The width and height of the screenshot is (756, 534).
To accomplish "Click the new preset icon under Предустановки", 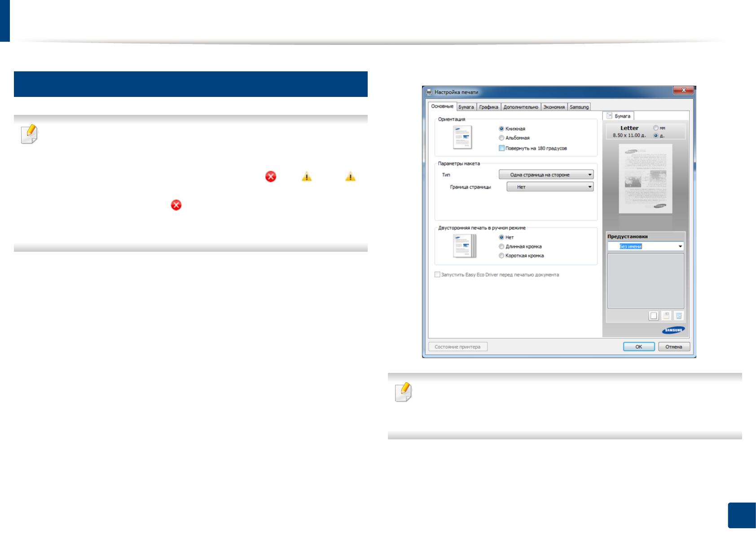I will [x=654, y=316].
